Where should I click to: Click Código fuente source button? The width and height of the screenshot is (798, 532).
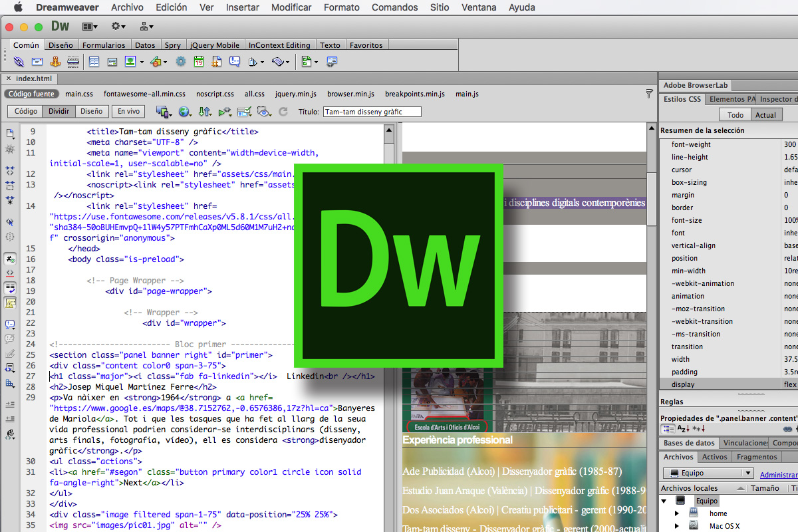tap(31, 94)
